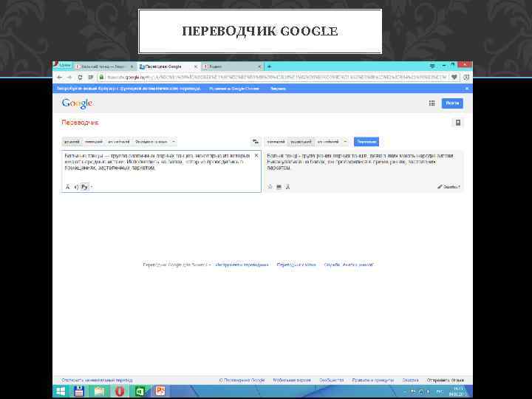Click the red Переводчик heading link
The width and height of the screenshot is (532, 399).
[x=80, y=123]
